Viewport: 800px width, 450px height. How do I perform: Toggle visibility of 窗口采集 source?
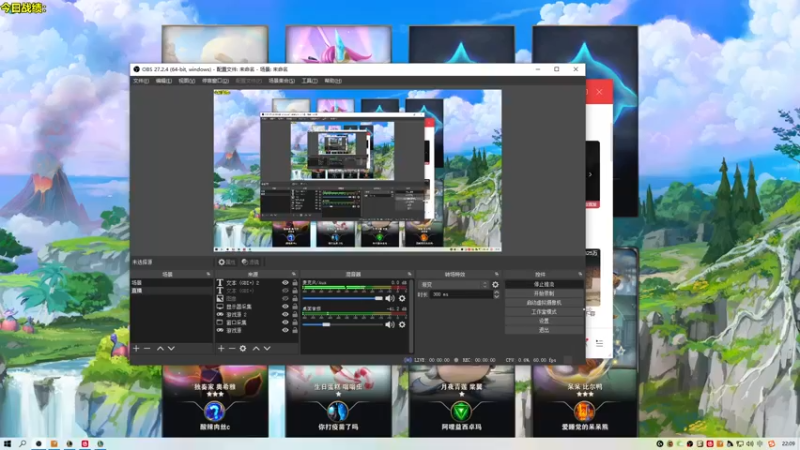[x=285, y=322]
